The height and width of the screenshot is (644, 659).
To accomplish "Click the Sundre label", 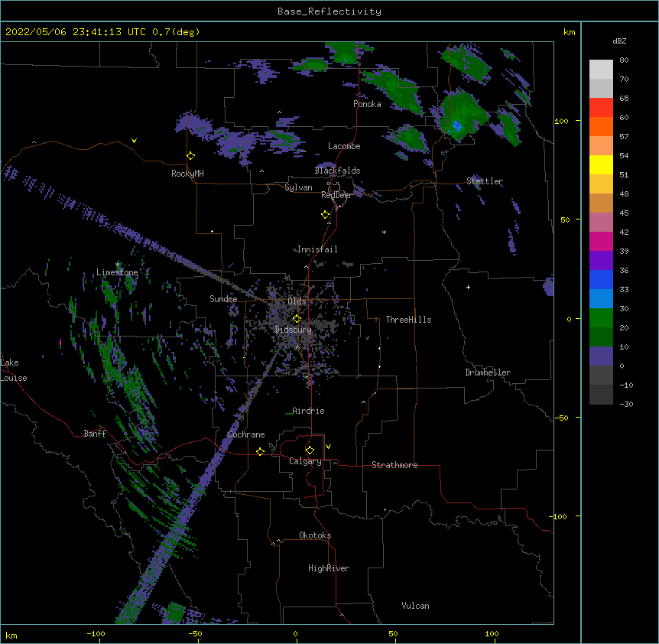I will (223, 299).
